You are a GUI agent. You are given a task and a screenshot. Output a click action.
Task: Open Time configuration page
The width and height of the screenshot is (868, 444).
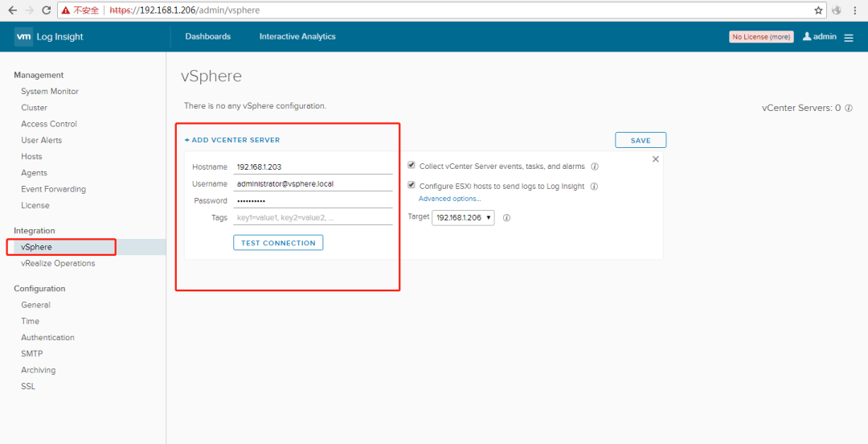[31, 321]
